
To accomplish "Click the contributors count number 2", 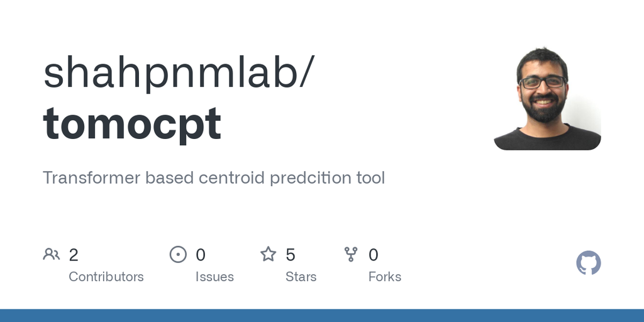I will [74, 255].
